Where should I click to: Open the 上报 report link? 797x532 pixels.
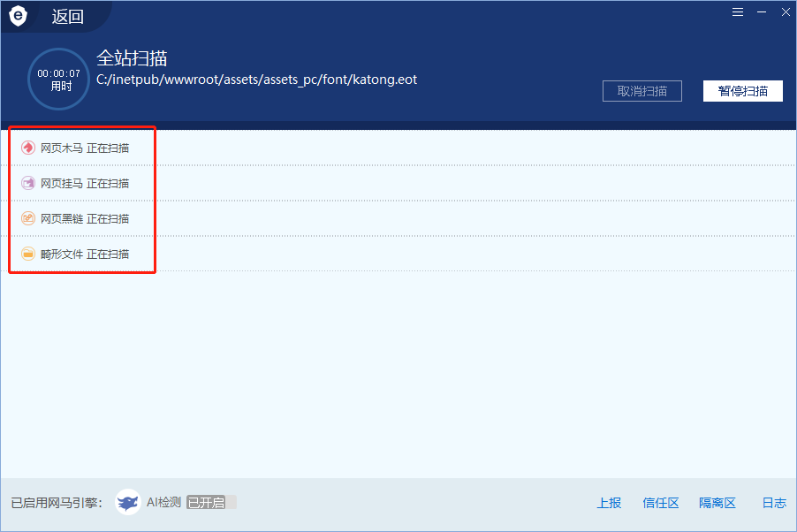609,503
